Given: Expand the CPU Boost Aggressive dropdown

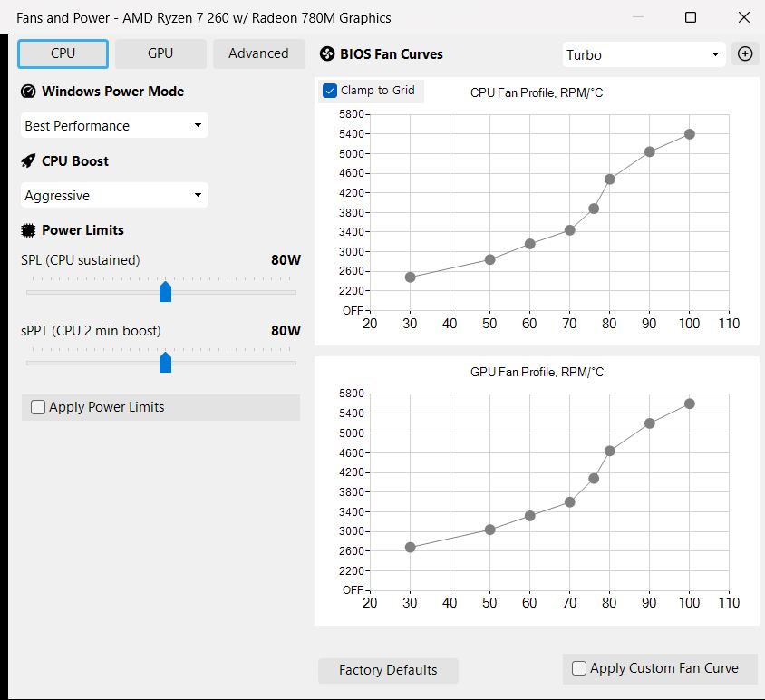Looking at the screenshot, I should point(114,196).
